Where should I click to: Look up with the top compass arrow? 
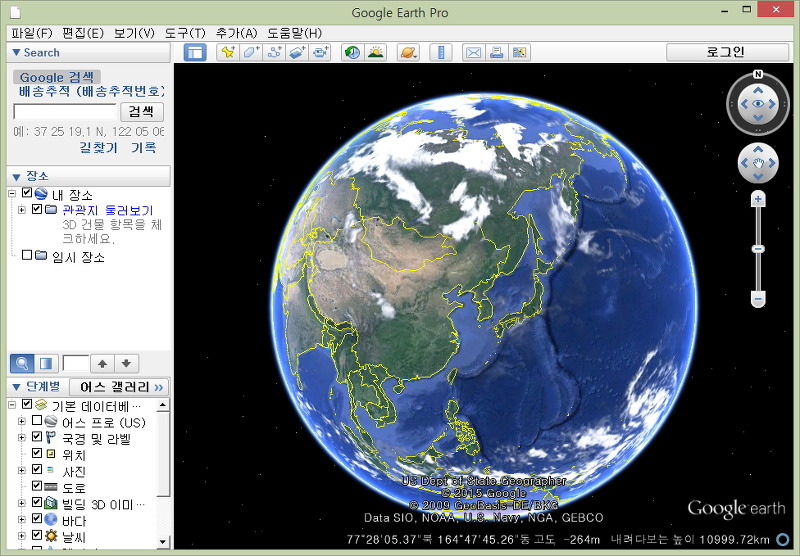coord(758,90)
